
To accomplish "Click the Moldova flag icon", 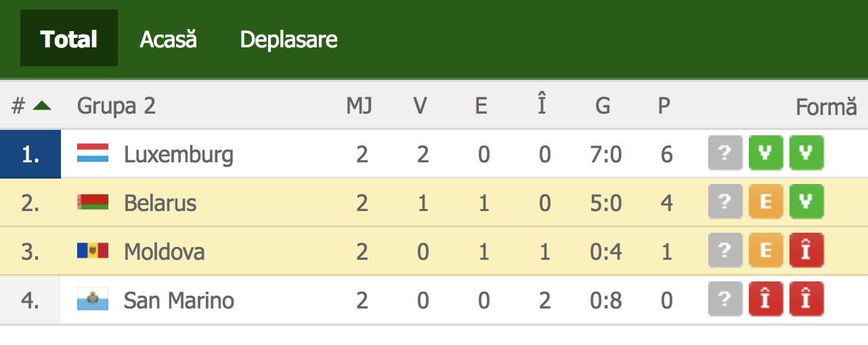I will (93, 250).
